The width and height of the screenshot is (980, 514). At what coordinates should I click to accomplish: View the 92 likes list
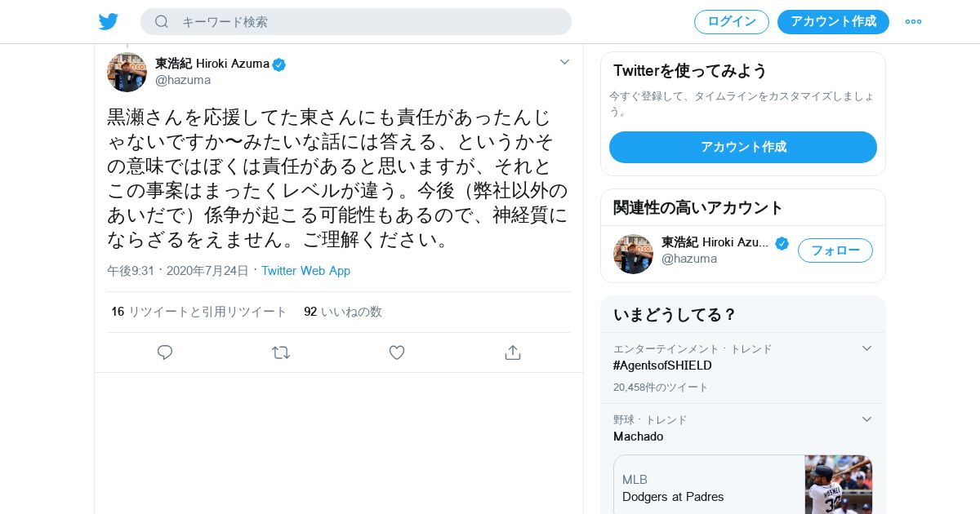coord(343,312)
